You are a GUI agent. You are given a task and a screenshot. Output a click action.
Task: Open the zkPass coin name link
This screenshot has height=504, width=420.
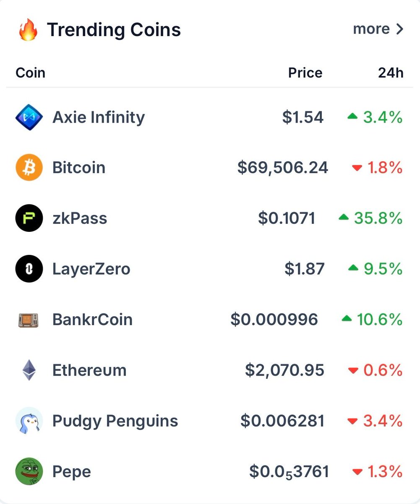tap(80, 218)
